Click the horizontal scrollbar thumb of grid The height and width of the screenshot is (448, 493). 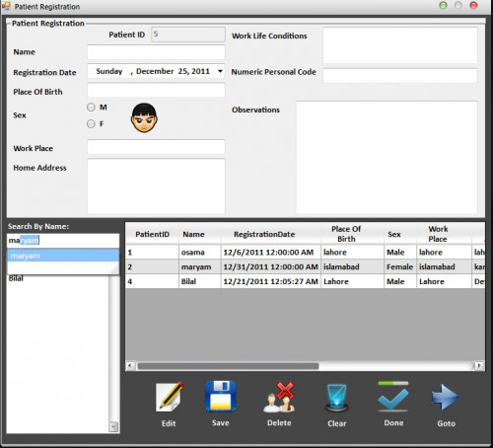point(228,366)
